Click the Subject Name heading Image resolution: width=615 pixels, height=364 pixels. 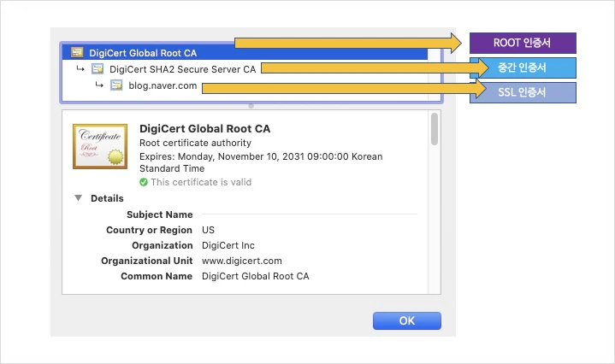click(x=160, y=214)
